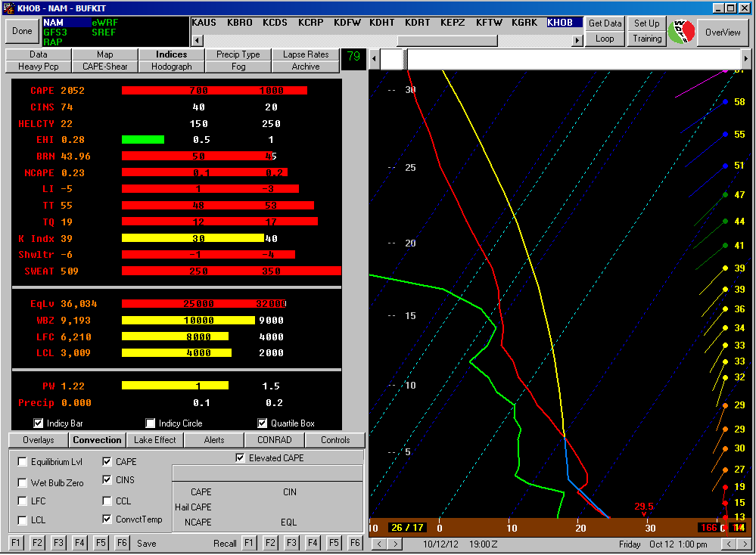The image size is (756, 555).
Task: Click the F6 button immediately left of Save
Action: point(122,543)
